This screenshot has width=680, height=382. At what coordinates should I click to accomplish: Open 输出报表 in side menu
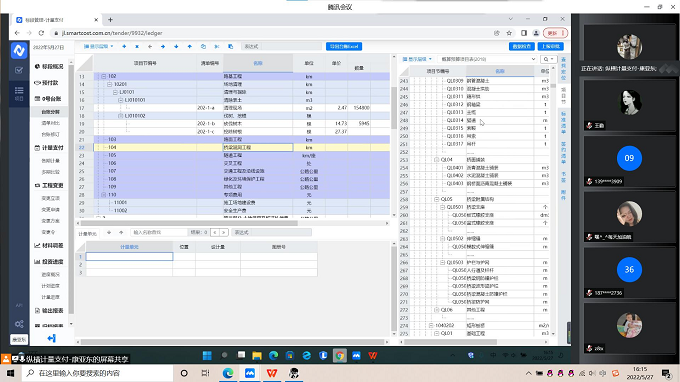coord(49,310)
